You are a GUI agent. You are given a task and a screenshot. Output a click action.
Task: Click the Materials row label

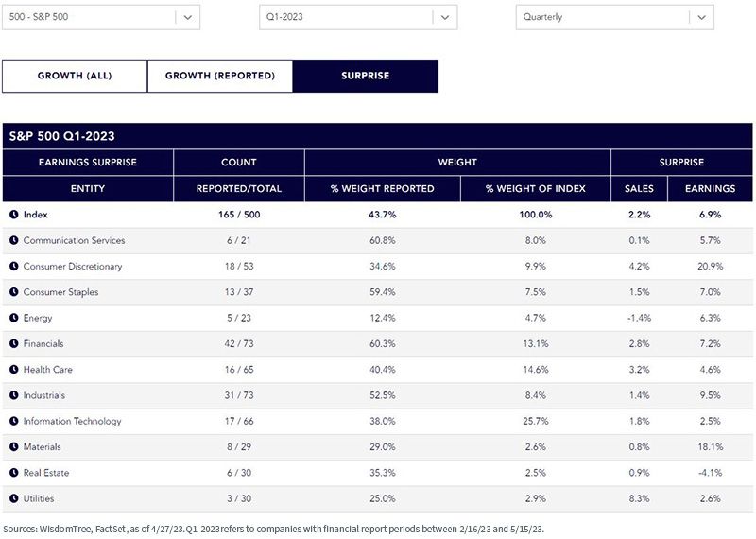tap(42, 447)
